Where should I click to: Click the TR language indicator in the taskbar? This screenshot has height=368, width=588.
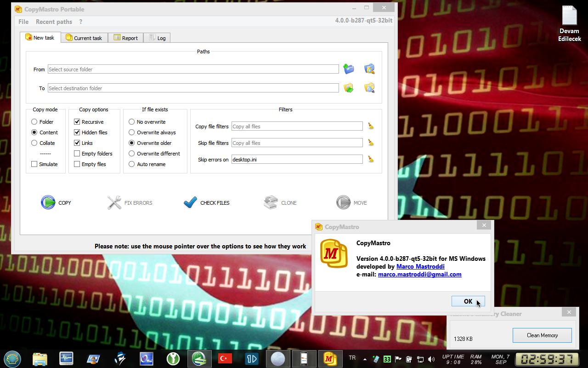coord(352,358)
